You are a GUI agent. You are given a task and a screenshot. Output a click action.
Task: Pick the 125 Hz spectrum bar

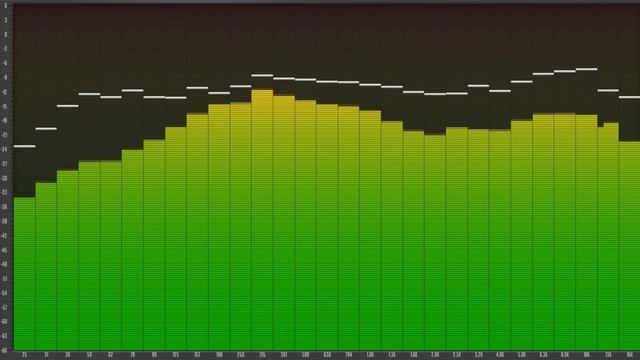(176, 239)
